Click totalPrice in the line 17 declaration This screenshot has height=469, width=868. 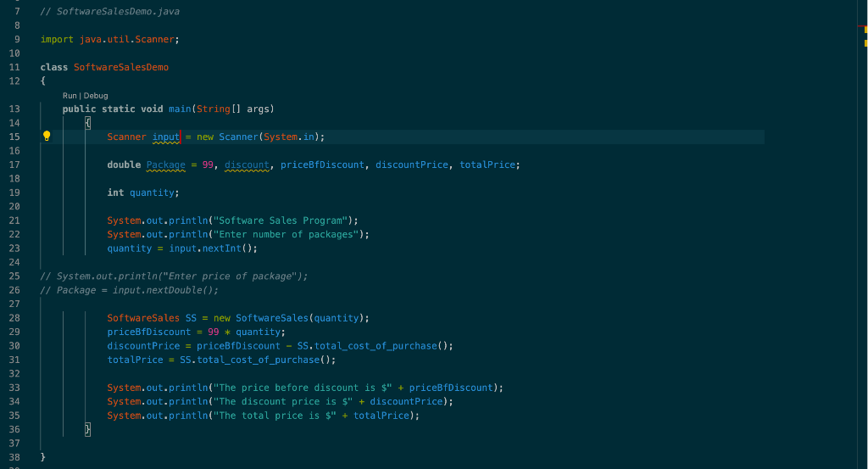487,165
